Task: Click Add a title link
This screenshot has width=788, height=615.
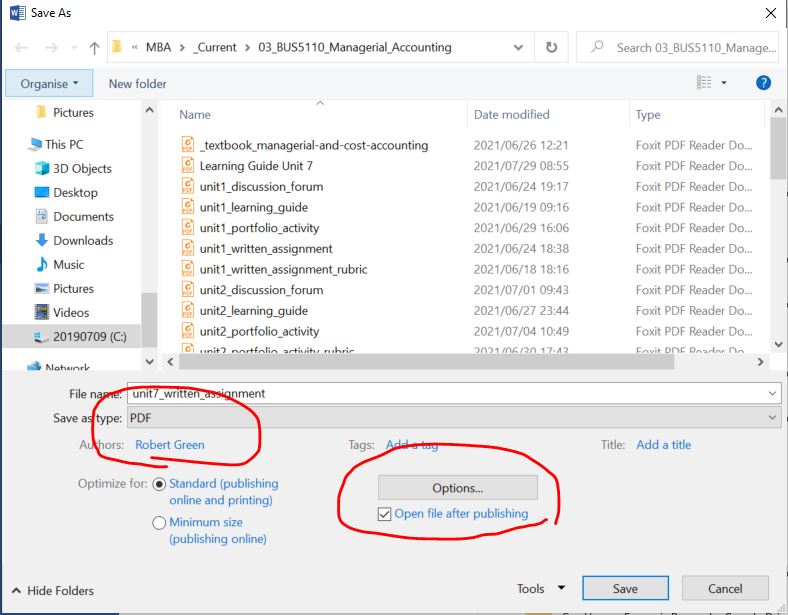Action: pyautogui.click(x=663, y=445)
